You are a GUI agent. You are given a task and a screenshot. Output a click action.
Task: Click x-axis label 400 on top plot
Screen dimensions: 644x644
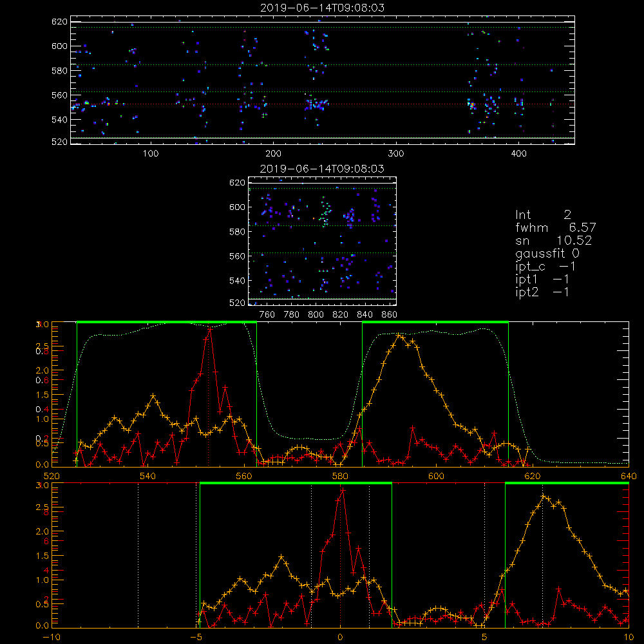pyautogui.click(x=518, y=154)
